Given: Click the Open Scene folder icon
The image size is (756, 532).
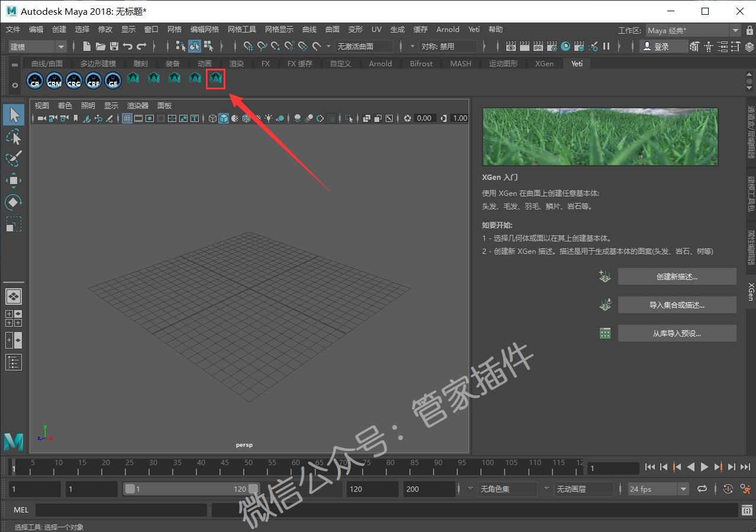Looking at the screenshot, I should (x=101, y=46).
